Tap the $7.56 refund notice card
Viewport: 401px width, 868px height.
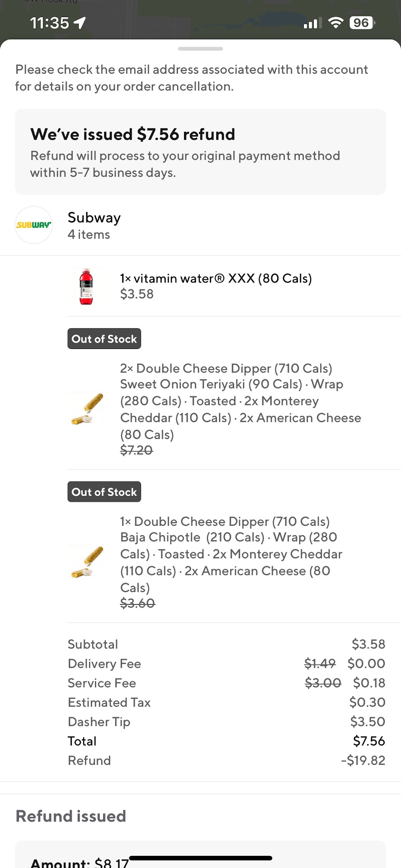tap(200, 152)
